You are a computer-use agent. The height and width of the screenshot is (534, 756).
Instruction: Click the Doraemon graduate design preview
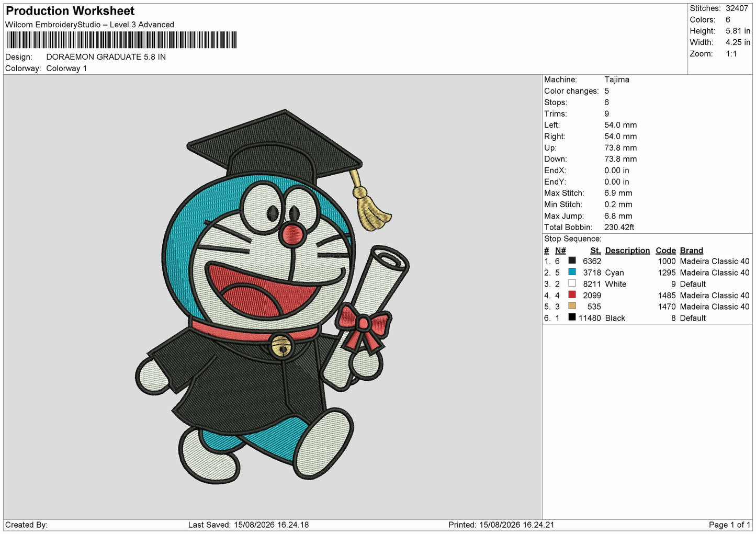coord(273,297)
